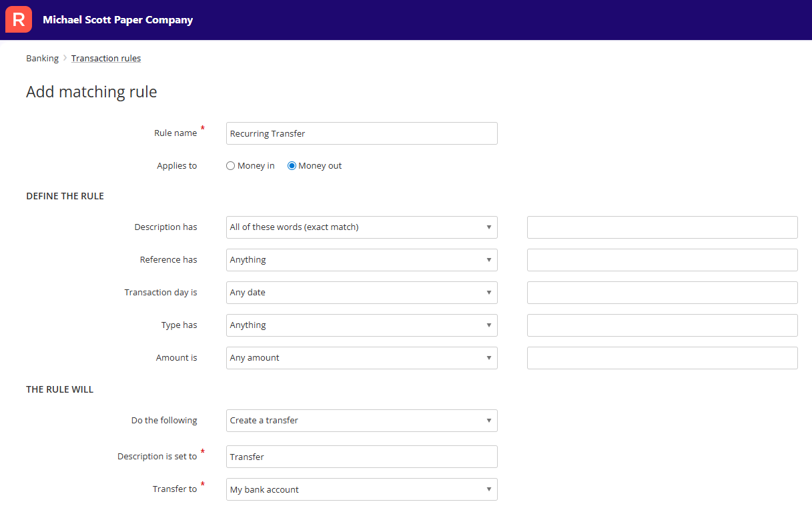Open the Reference has dropdown

point(362,260)
